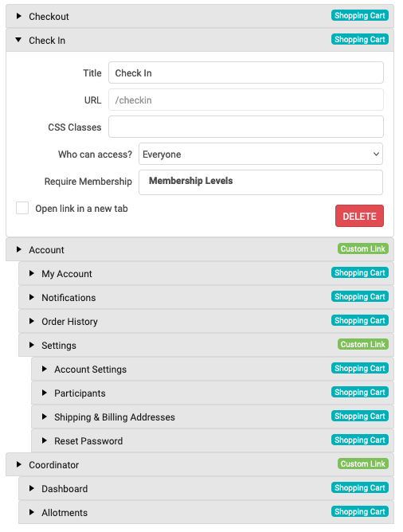Screen dimensions: 403x532
Task: Collapse the Check In menu item
Action: point(18,40)
